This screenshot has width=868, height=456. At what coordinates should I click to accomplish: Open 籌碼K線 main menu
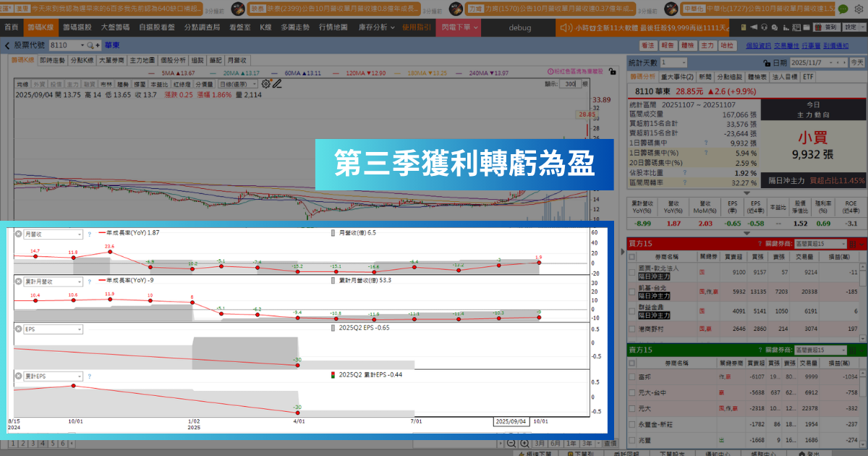point(40,27)
